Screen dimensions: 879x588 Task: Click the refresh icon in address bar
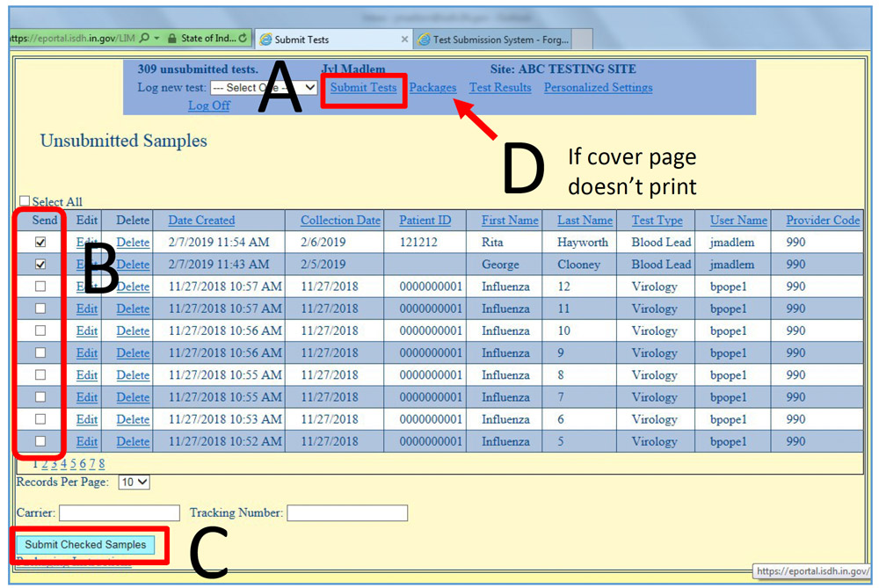(243, 39)
